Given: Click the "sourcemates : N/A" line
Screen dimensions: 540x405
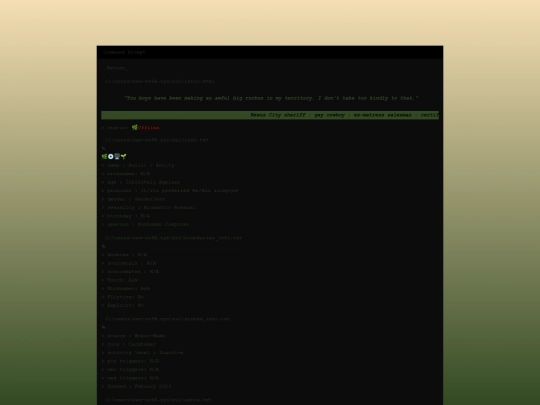Looking at the screenshot, I should click(130, 272).
